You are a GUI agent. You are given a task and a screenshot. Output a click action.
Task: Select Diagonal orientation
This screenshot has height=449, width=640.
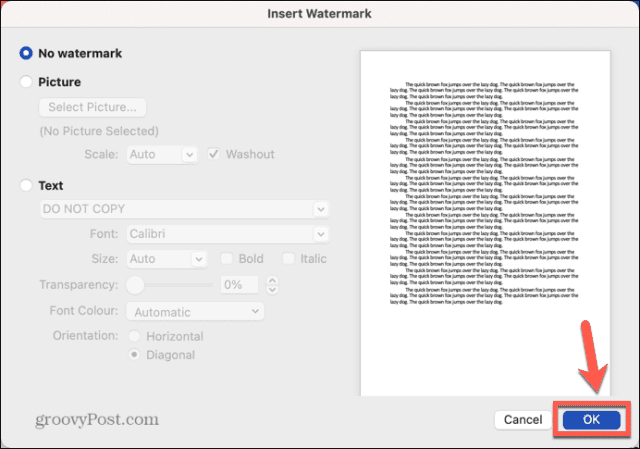pyautogui.click(x=133, y=354)
